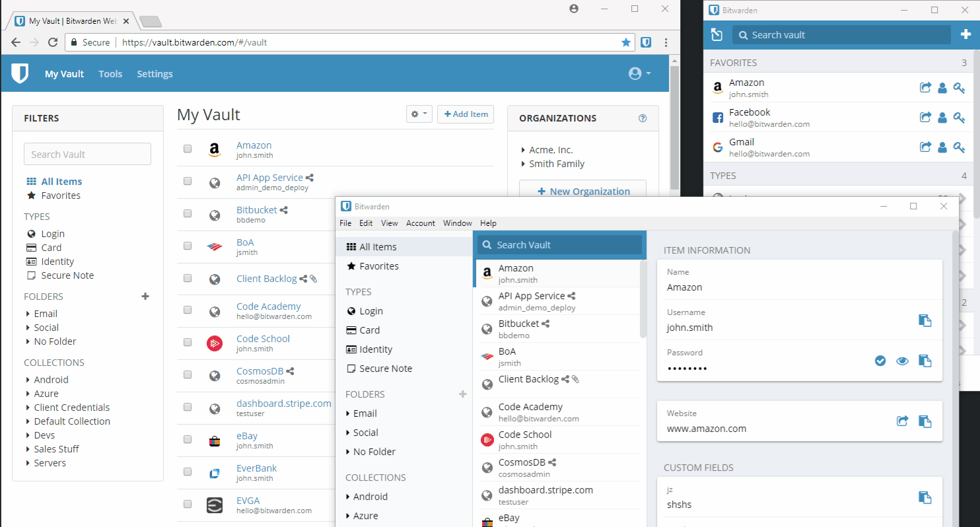Open the dashboard.stripe.com item in web vault

pyautogui.click(x=284, y=404)
